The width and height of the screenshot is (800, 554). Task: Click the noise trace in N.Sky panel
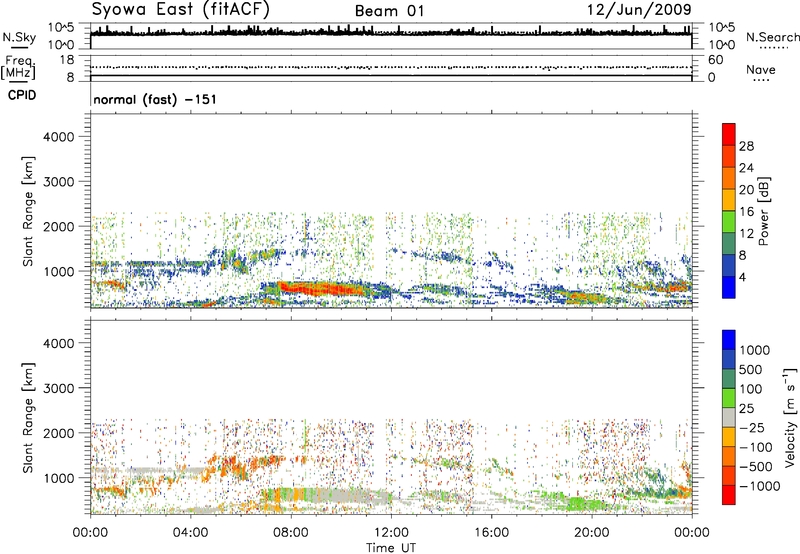point(391,32)
